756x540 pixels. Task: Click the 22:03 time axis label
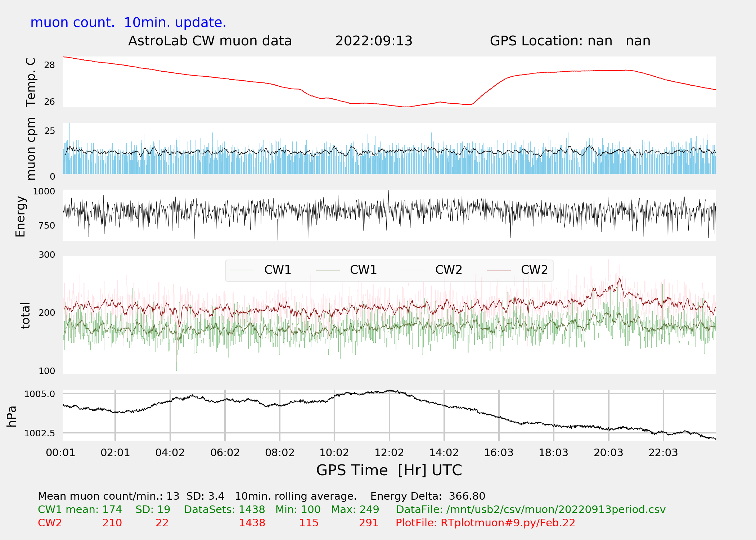663,453
